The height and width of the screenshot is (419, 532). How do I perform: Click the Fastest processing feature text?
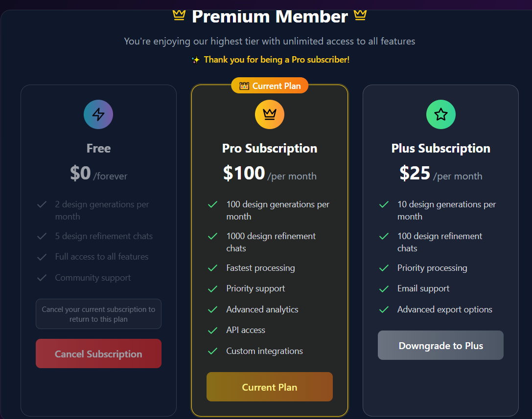click(260, 268)
